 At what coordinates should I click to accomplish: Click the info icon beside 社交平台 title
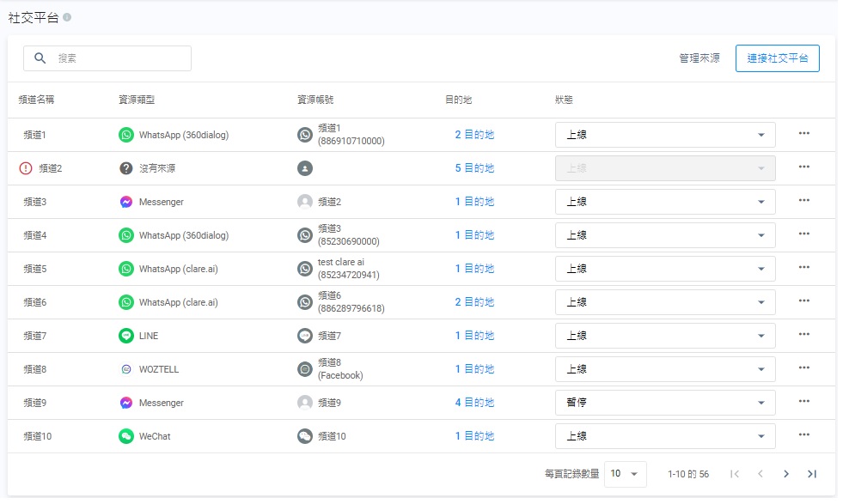(67, 18)
